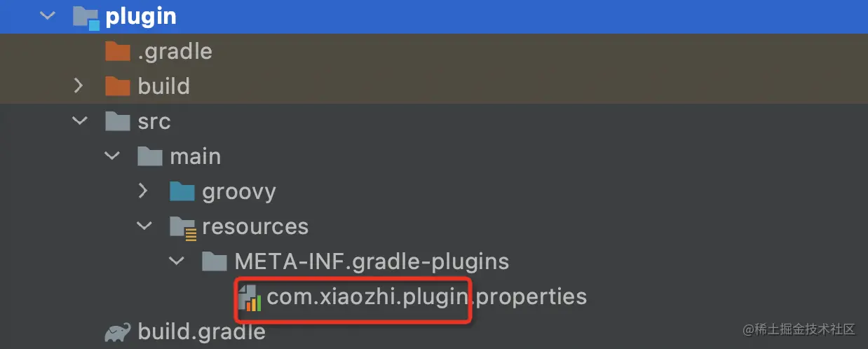
Task: Select com.xiaozhi.plugin.properties file
Action: tap(426, 297)
